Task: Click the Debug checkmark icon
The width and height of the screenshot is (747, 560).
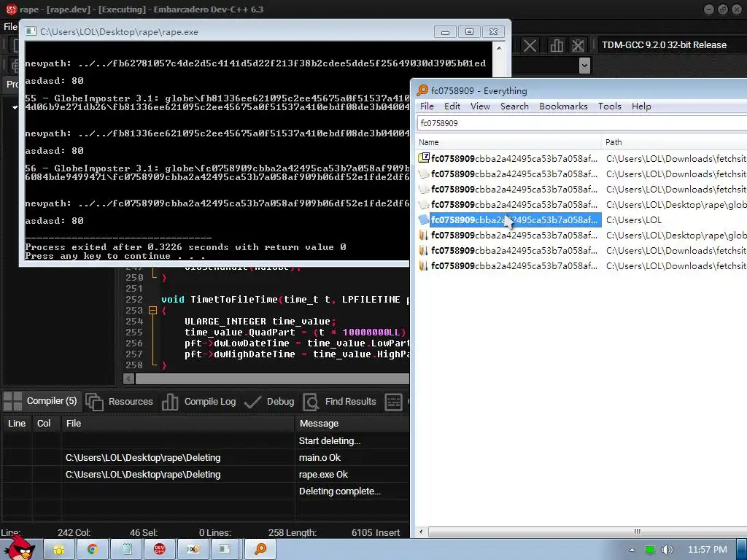Action: 252,402
